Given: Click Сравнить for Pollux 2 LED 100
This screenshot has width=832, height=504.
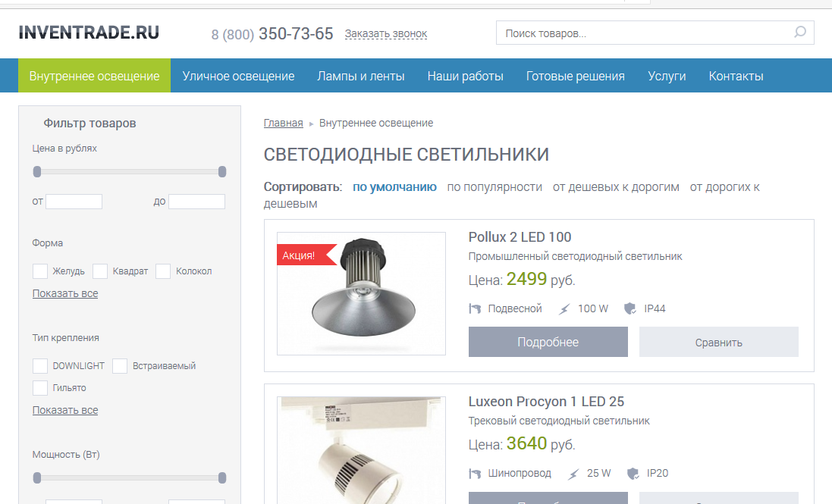Looking at the screenshot, I should 718,342.
